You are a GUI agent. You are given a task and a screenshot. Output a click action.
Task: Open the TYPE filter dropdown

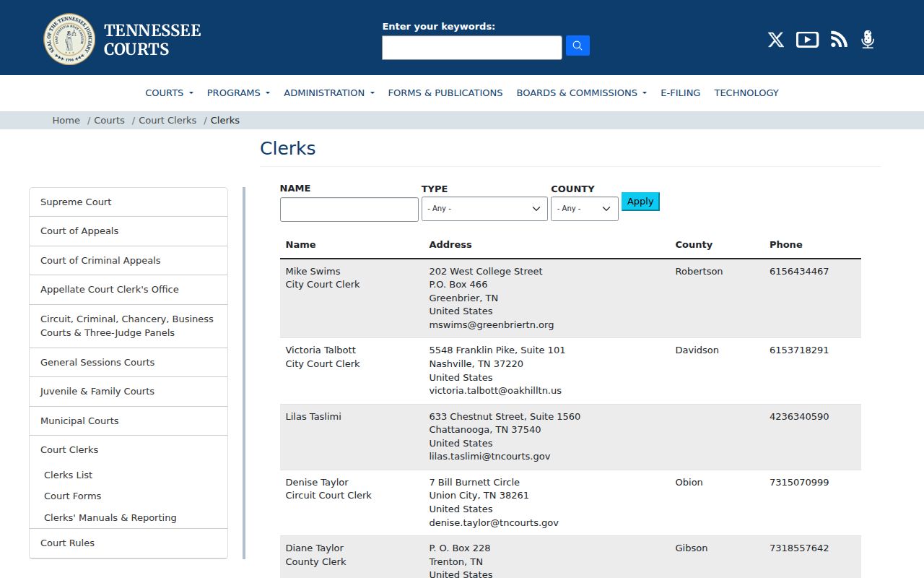coord(484,209)
